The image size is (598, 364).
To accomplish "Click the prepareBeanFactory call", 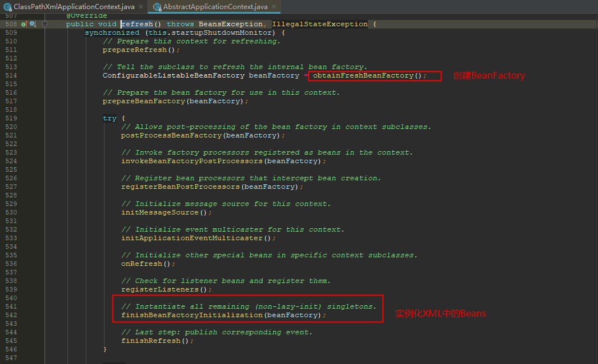I will pos(144,101).
